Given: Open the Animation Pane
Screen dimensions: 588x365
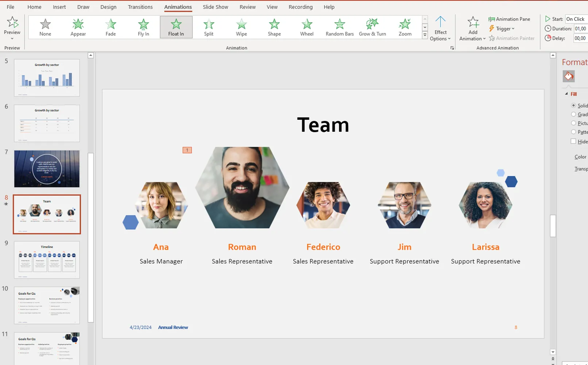Looking at the screenshot, I should click(x=509, y=19).
